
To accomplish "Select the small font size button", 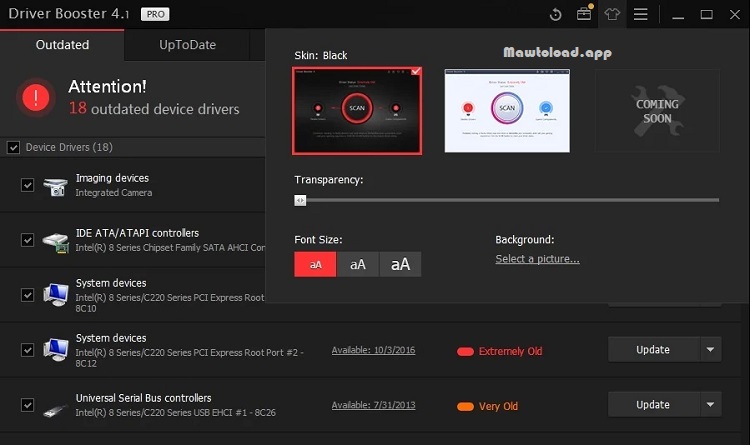I will pyautogui.click(x=315, y=264).
